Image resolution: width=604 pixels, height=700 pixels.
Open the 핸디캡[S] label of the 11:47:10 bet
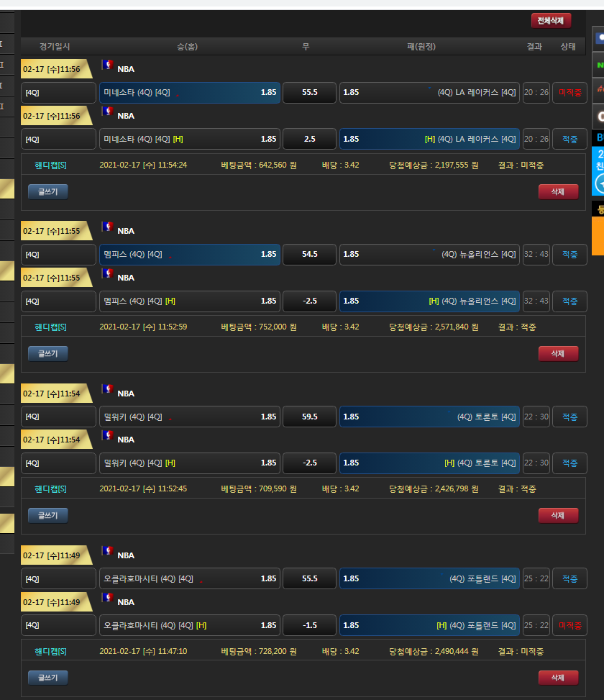point(51,651)
